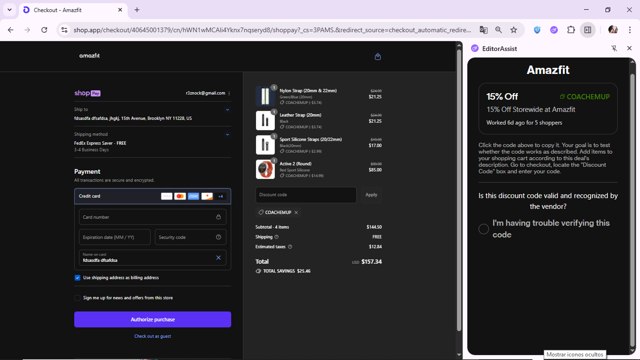Select the Credit card payment option
The width and height of the screenshot is (640, 360).
153,196
